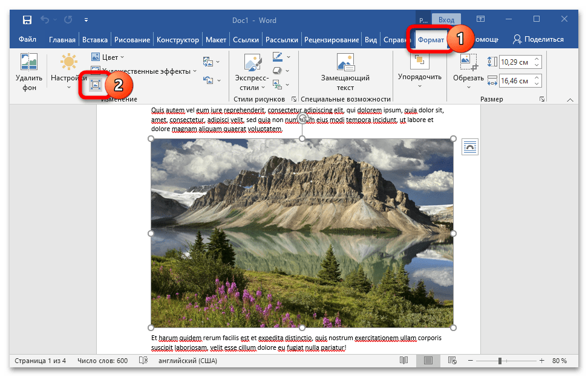Screen dimensions: 588x377
Task: Click Замещающий текст (Alt Text) button
Action: click(x=345, y=73)
